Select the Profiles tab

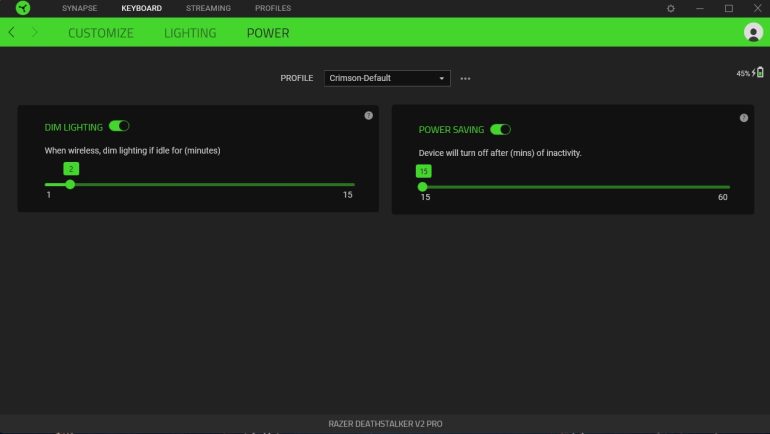pos(273,8)
